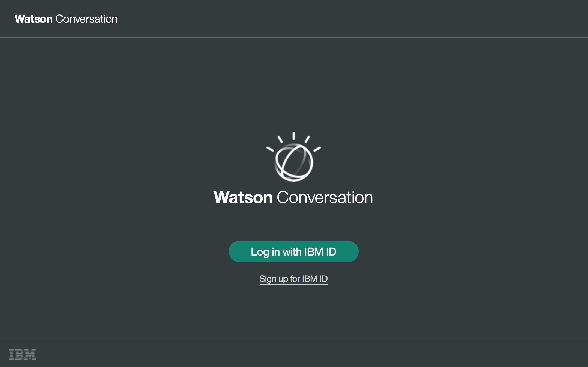Click the upper-right diagonal ray above the globe
Image resolution: width=588 pixels, height=367 pixels.
(x=307, y=139)
